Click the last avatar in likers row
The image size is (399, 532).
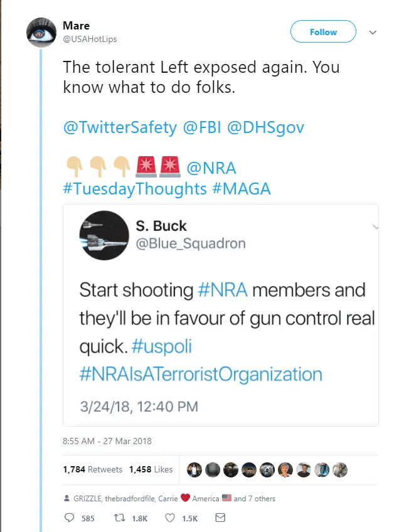click(x=339, y=469)
